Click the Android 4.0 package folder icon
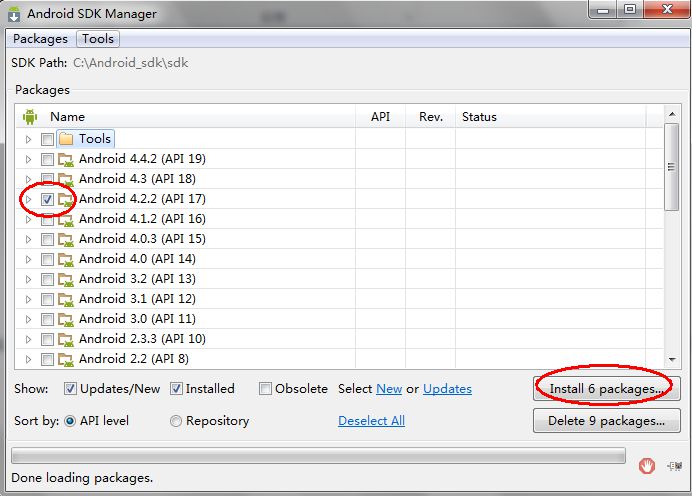 (x=66, y=259)
